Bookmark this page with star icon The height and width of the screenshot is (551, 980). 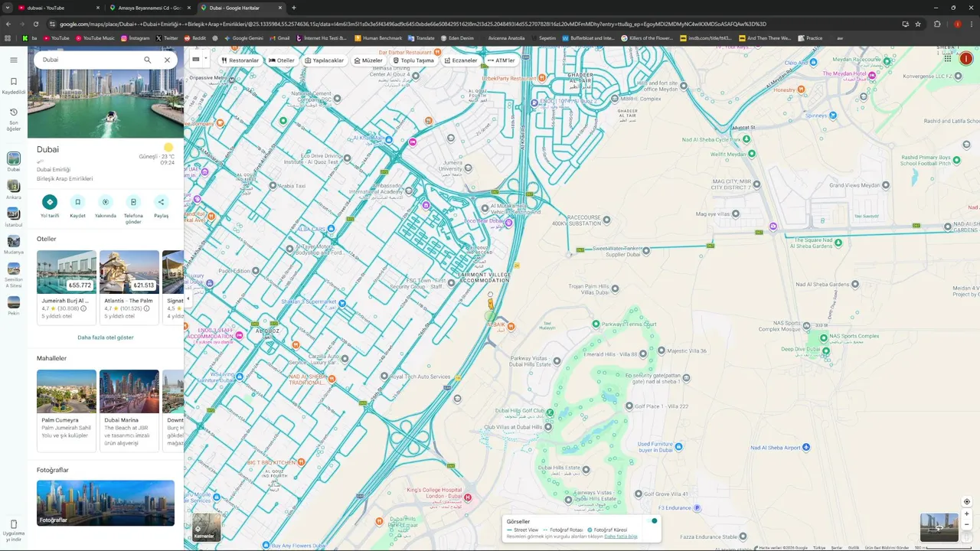tap(918, 24)
